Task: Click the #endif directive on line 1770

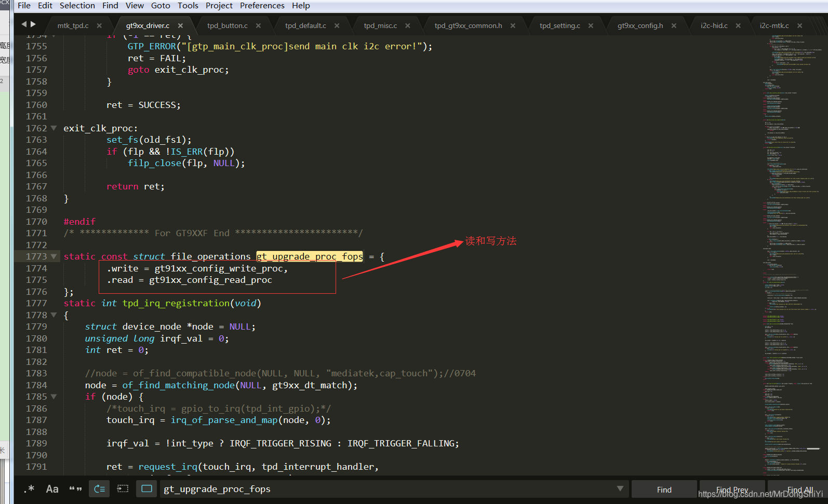Action: (79, 222)
